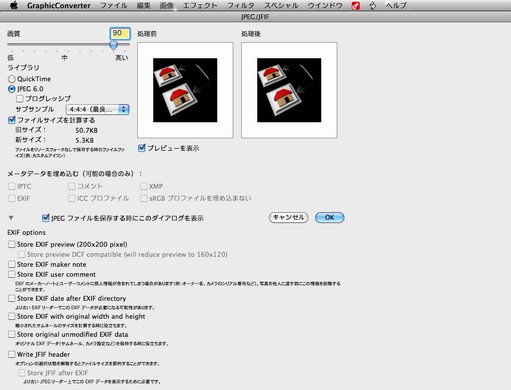Click the 処理後 preview thumbnail

coord(289,90)
